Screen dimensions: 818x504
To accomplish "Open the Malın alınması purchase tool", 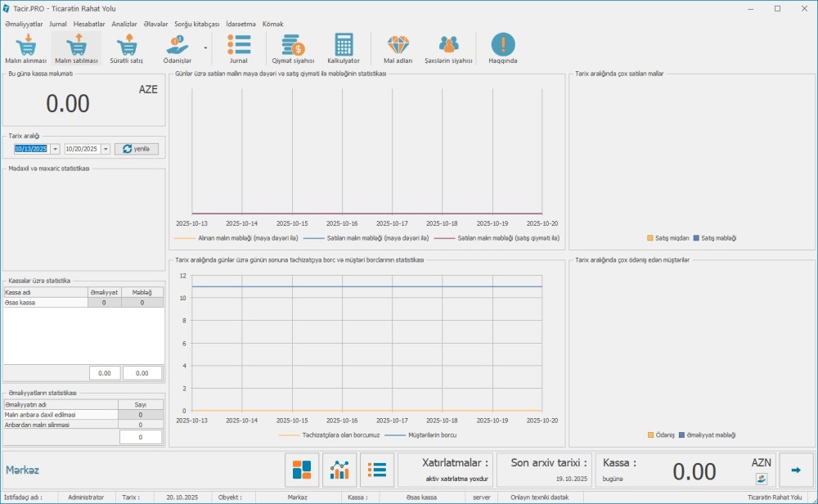I will pyautogui.click(x=26, y=49).
